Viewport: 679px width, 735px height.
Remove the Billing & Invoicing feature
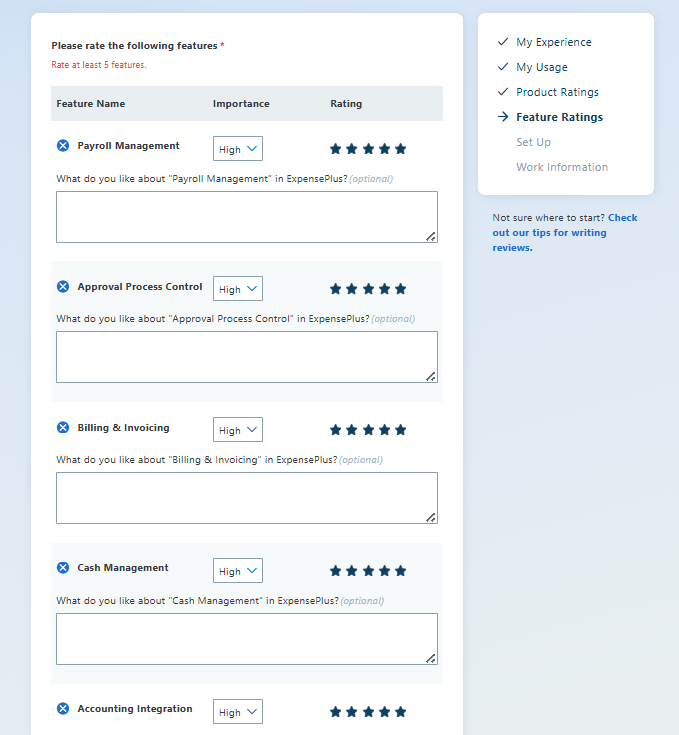click(x=63, y=428)
